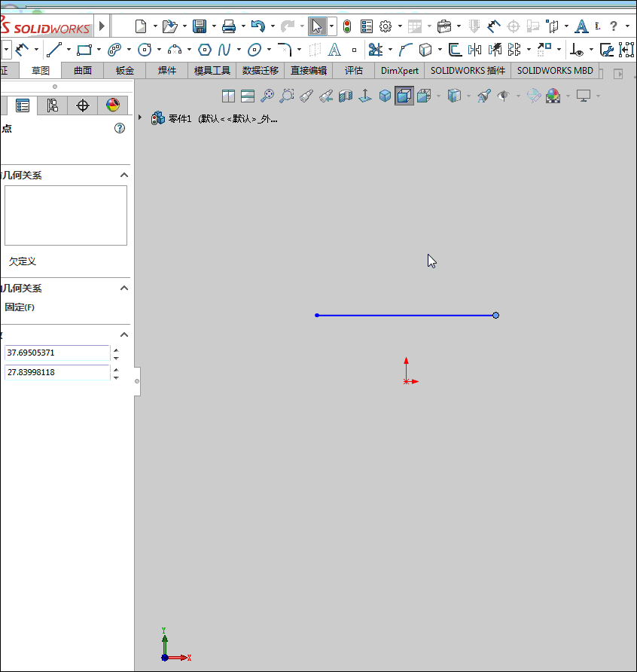This screenshot has height=672, width=637.
Task: Select the Three Point Arc tool
Action: tap(175, 50)
